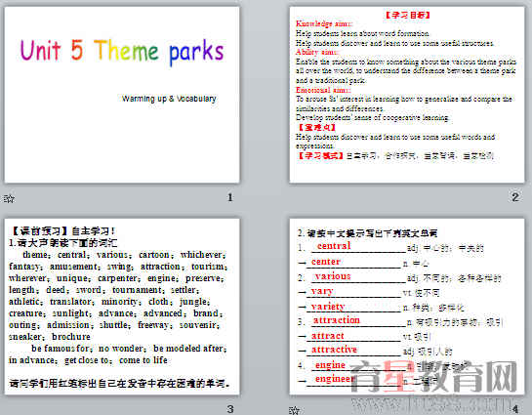Screen dimensions: 532x415
Task: Click the word 'brochure' on slide 3
Action: pyautogui.click(x=71, y=337)
